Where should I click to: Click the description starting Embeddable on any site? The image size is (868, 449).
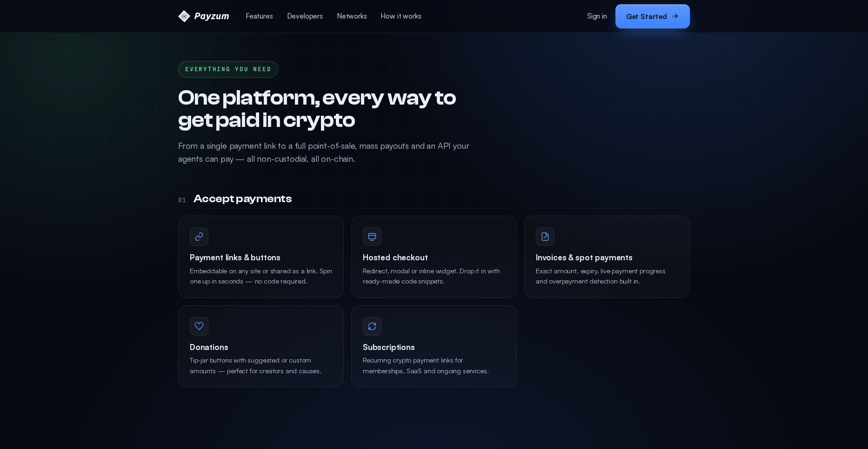(261, 276)
